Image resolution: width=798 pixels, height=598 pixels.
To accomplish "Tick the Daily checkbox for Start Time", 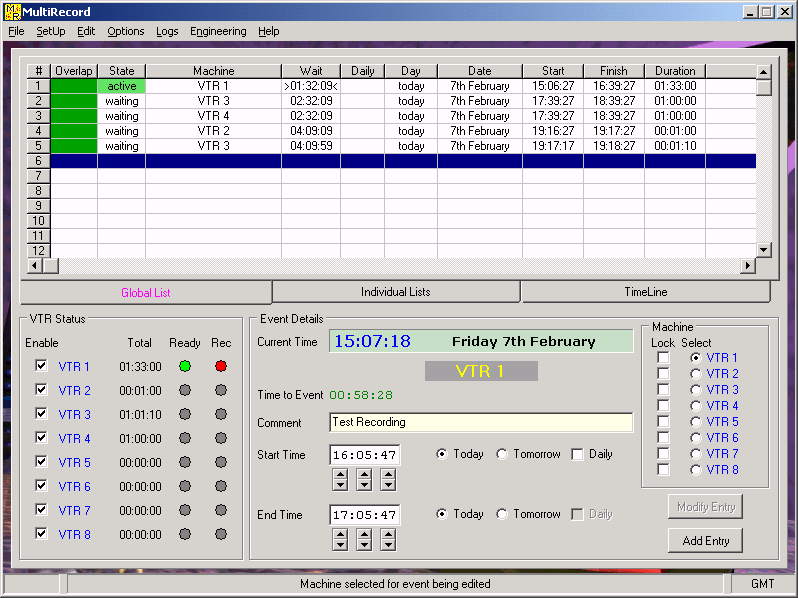I will point(577,454).
